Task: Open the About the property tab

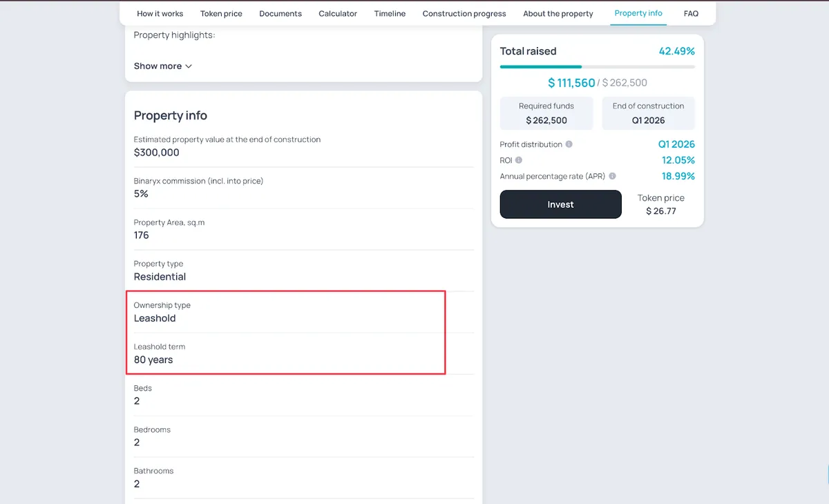Action: [558, 13]
